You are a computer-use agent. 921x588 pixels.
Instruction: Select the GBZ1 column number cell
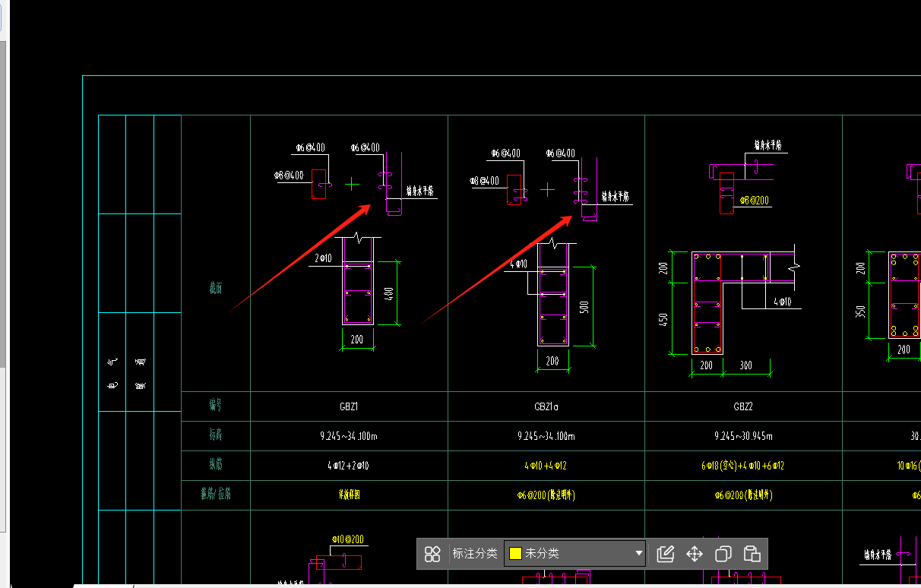click(349, 406)
